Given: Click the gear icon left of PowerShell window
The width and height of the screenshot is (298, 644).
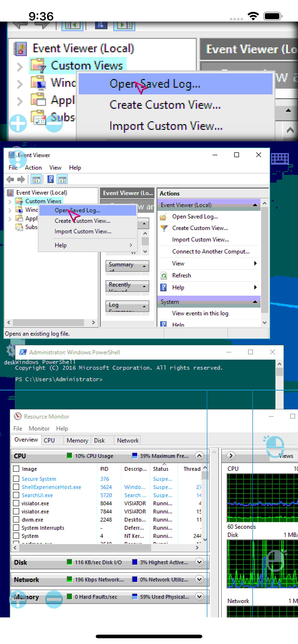Looking at the screenshot, I should [x=11, y=351].
